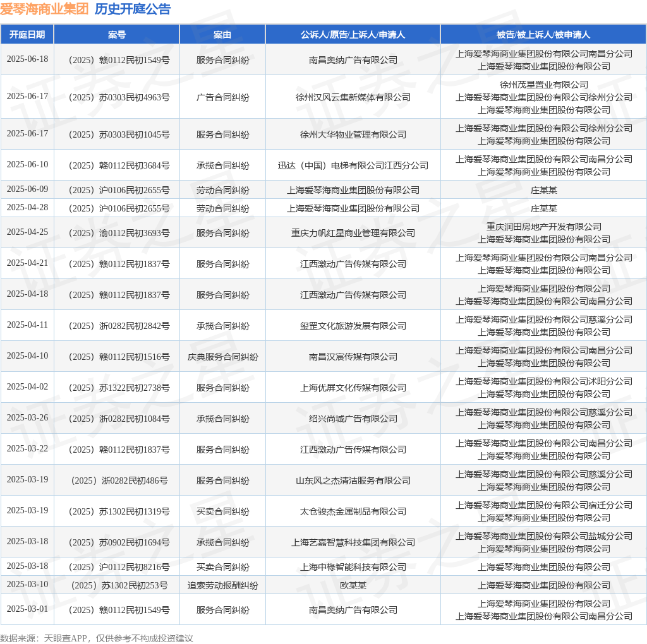Select the date cell 2025-06-18

click(x=27, y=59)
